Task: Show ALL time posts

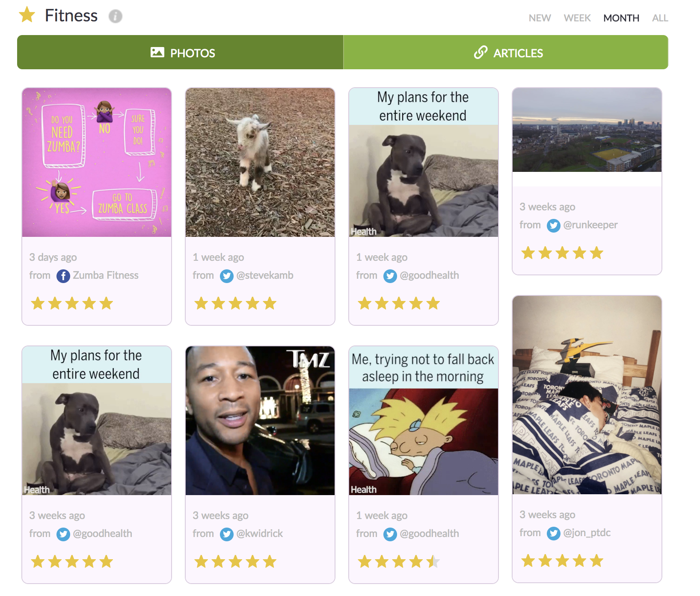Action: [660, 18]
